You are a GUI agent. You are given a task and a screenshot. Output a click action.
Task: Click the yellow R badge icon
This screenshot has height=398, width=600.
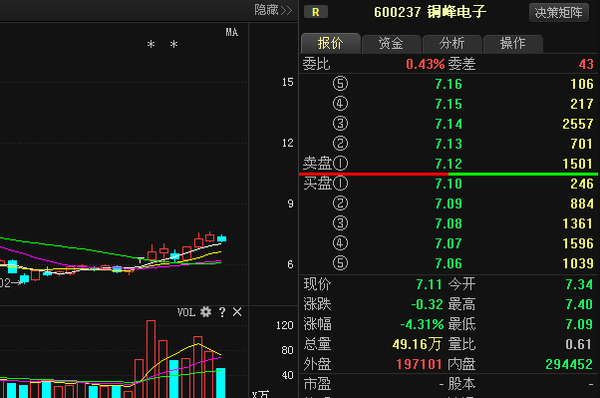(x=316, y=12)
